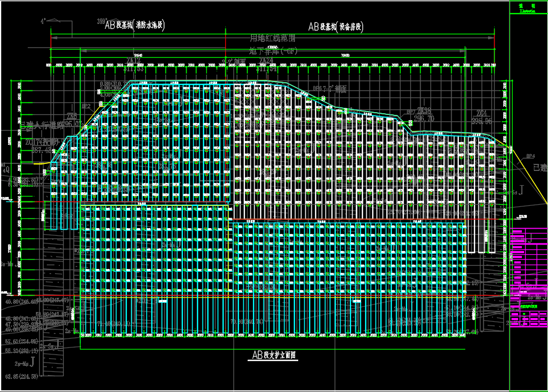This screenshot has height=392, width=548.
Task: Click the elevation text '55.30(232.13)'
Action: 22,351
